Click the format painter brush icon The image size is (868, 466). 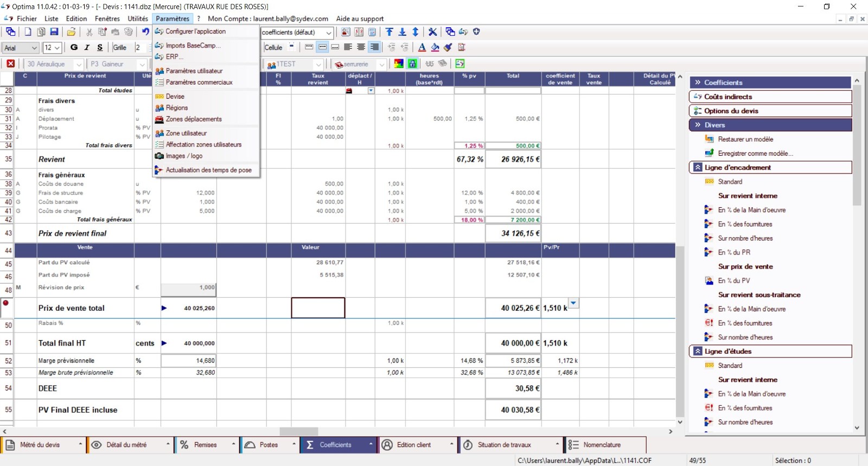pyautogui.click(x=448, y=47)
